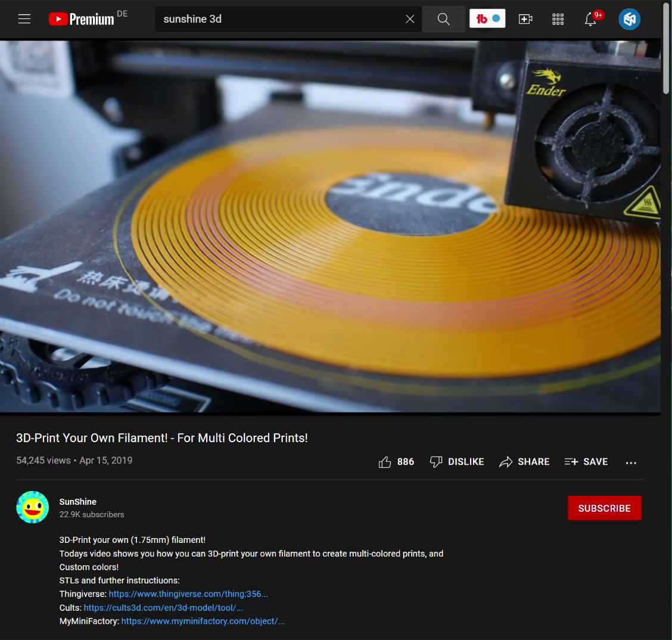This screenshot has width=672, height=640.
Task: Like the video with thumbs up
Action: point(385,462)
